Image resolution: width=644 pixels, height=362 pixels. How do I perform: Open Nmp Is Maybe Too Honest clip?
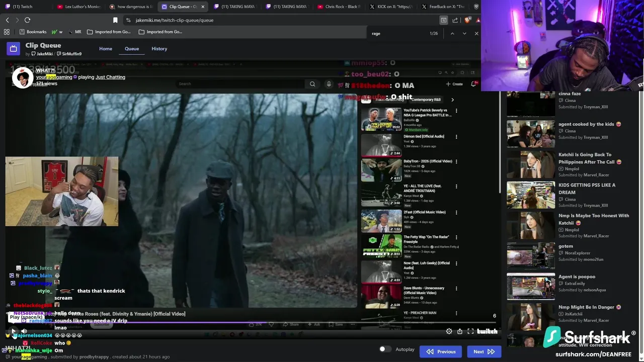pyautogui.click(x=594, y=219)
